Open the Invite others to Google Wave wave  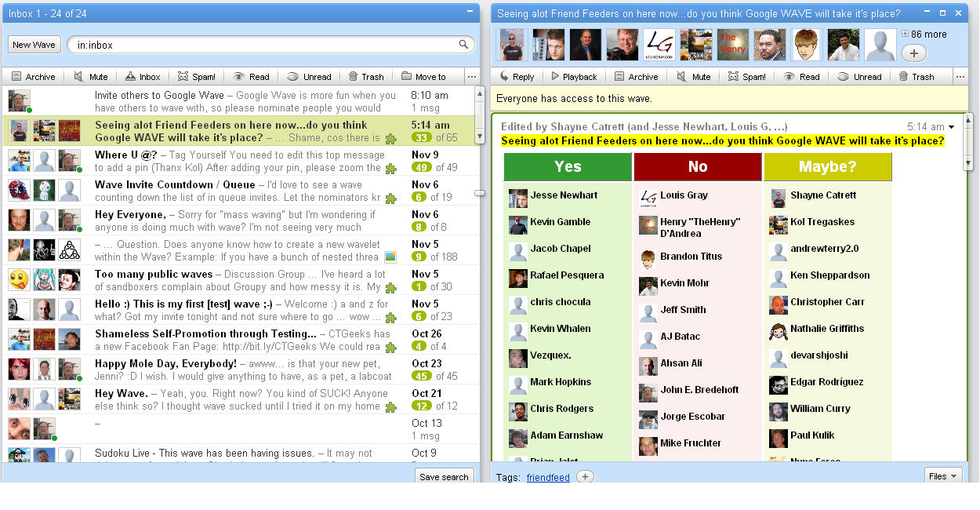point(238,101)
